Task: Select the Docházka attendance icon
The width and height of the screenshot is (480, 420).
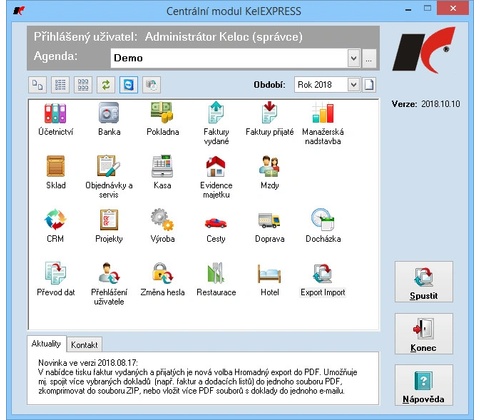Action: point(323,226)
